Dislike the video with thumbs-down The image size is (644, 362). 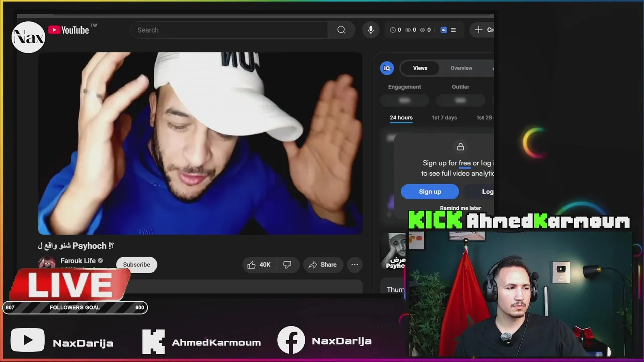click(x=287, y=265)
